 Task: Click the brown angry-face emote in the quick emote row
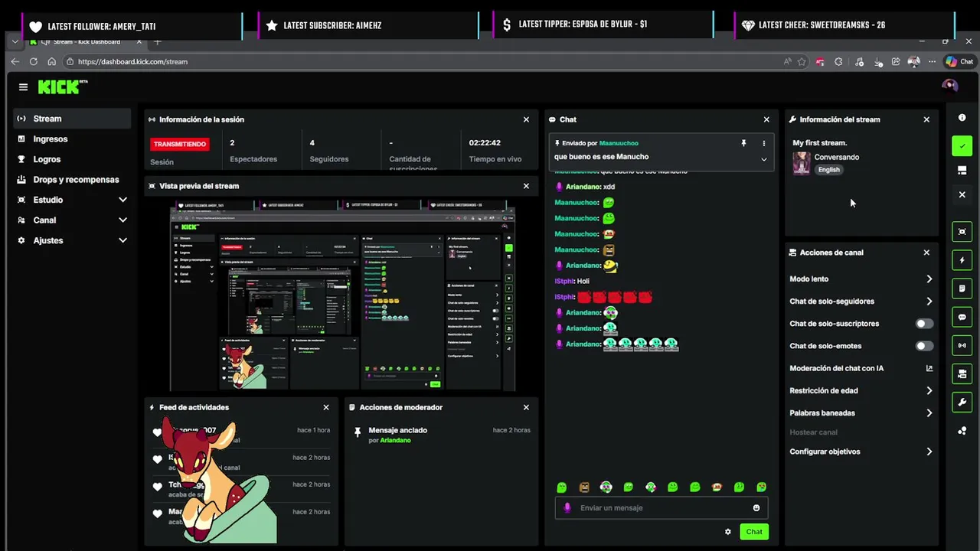(584, 487)
